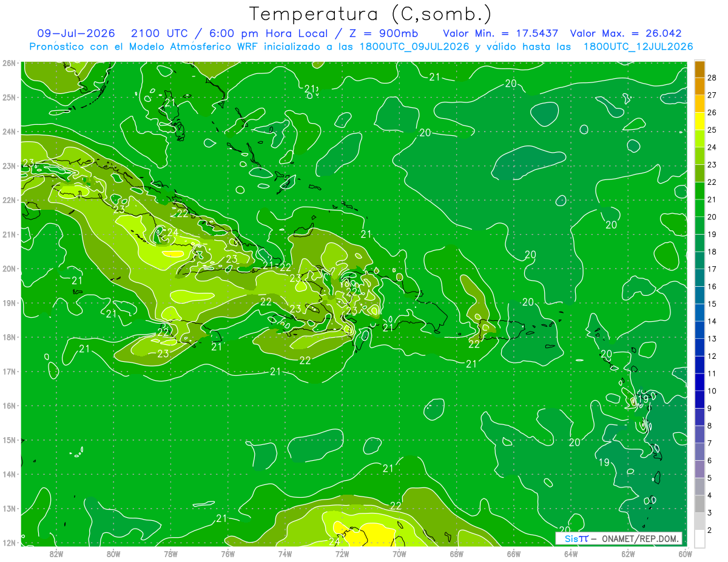Click the '74W' longitude axis label
Image resolution: width=728 pixels, height=562 pixels.
(285, 554)
